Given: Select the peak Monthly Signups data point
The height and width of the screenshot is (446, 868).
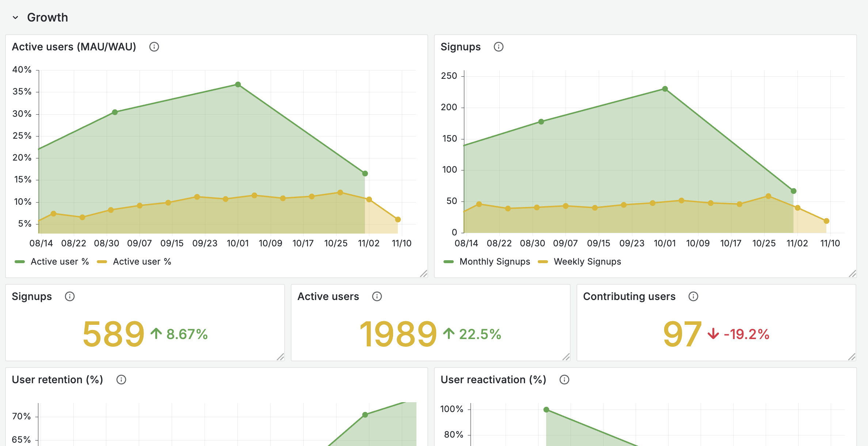Looking at the screenshot, I should click(x=665, y=89).
